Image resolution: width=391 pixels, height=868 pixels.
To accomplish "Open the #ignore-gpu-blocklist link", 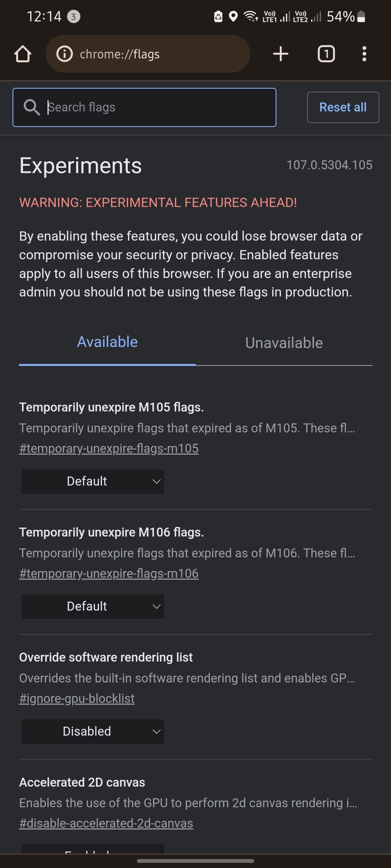I will click(77, 698).
